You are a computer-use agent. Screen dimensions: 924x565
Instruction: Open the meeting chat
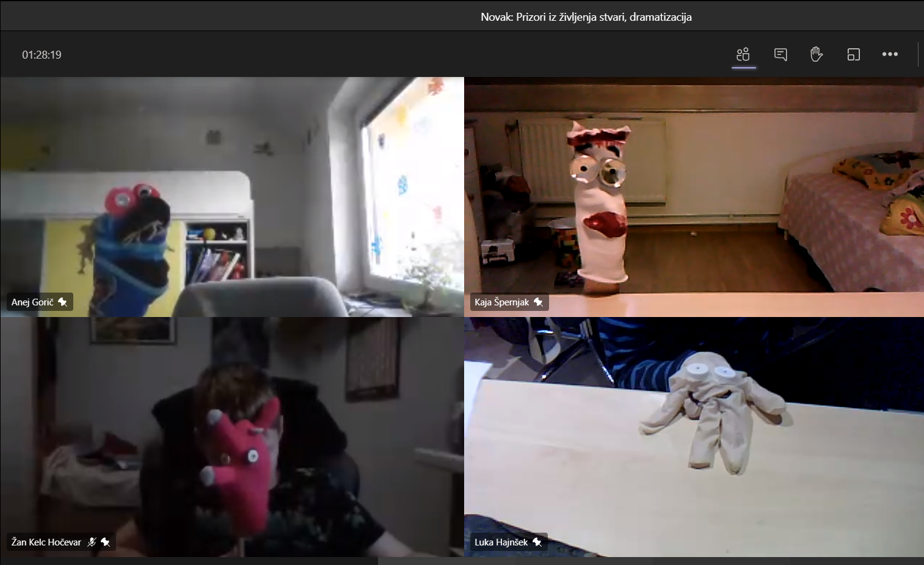(780, 54)
